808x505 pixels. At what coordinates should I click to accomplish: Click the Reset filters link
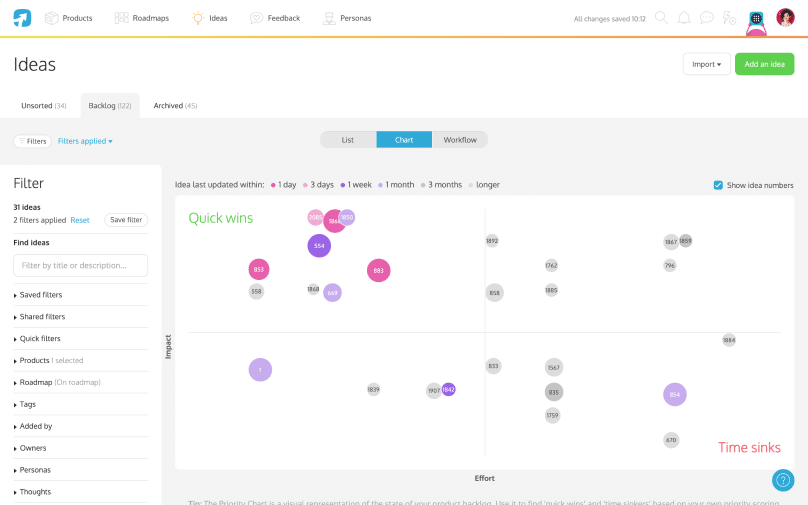(80, 220)
